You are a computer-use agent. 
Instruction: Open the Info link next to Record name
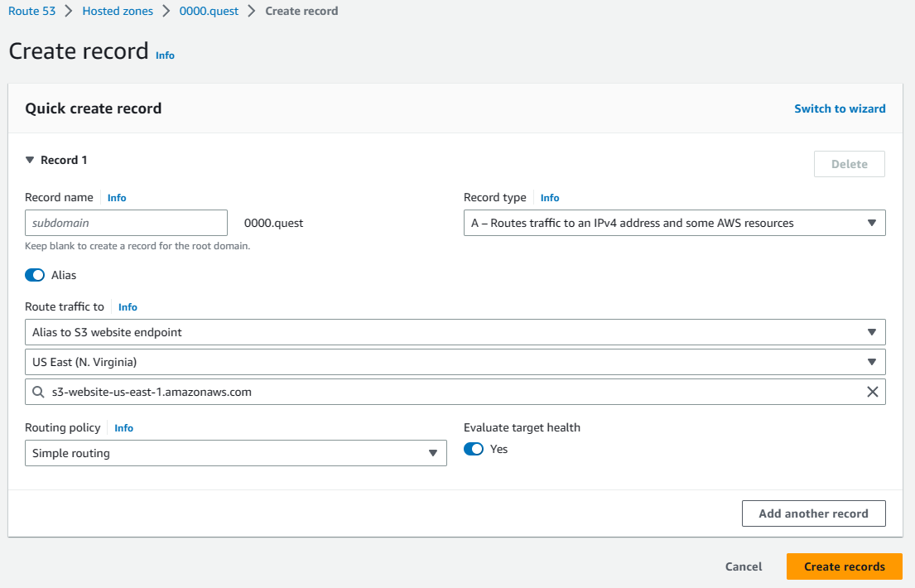(x=116, y=197)
